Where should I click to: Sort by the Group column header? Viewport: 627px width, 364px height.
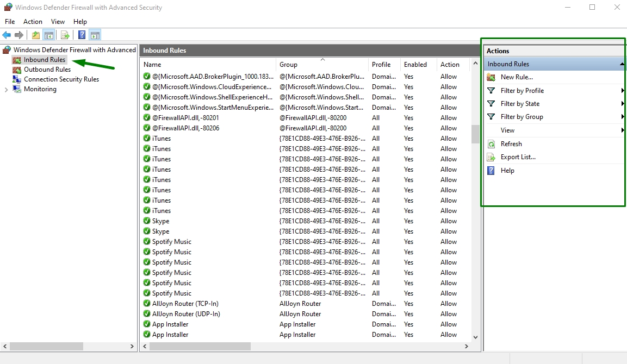322,64
